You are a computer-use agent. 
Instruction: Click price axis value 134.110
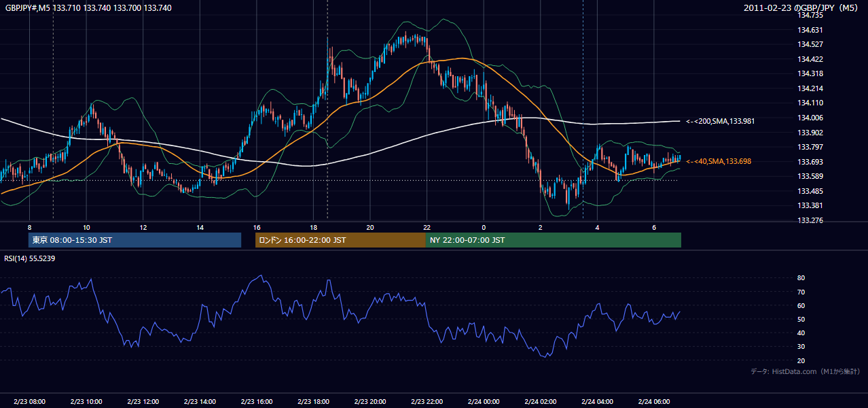click(x=810, y=103)
